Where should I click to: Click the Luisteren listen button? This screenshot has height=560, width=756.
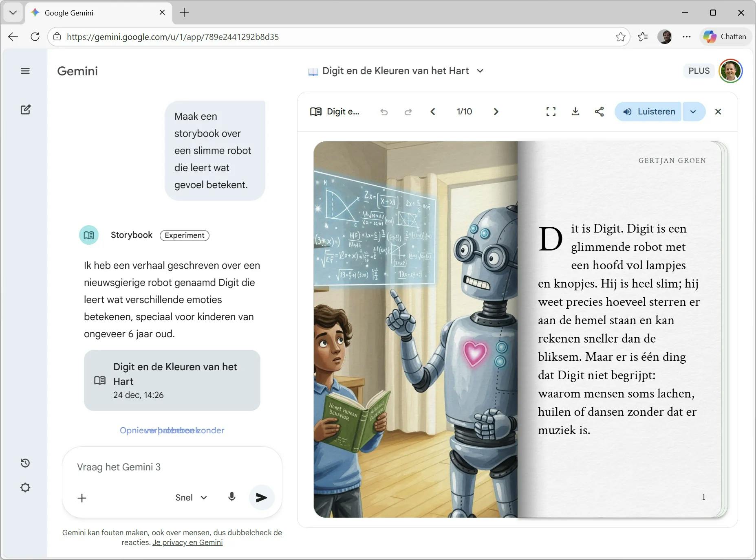[x=648, y=112]
